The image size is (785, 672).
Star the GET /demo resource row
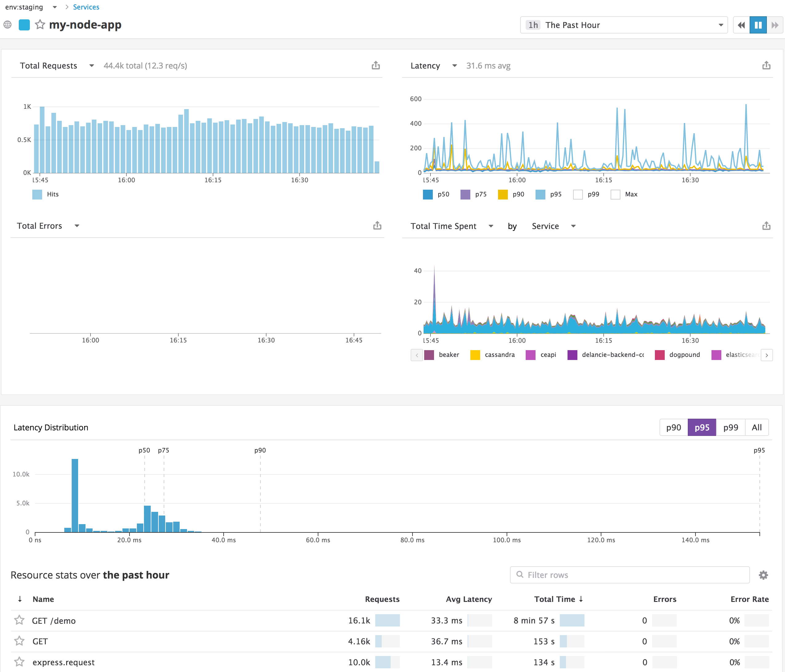coord(19,620)
